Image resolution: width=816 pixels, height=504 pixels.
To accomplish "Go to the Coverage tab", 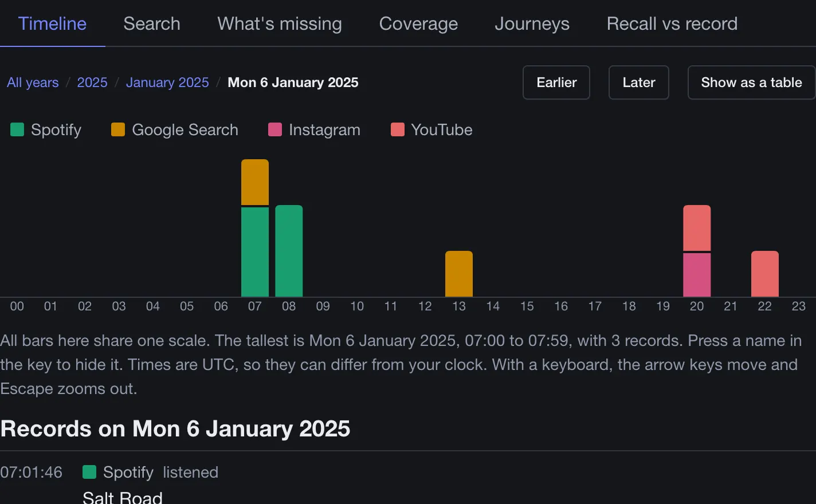I will point(418,23).
